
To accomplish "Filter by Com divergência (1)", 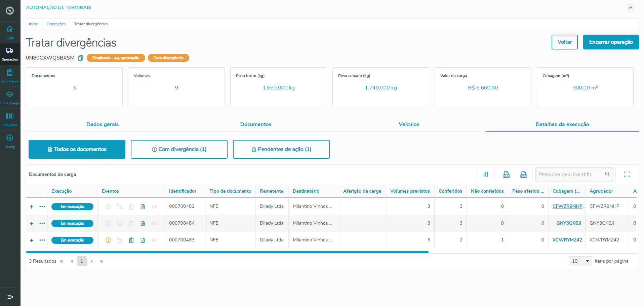I will (x=179, y=149).
